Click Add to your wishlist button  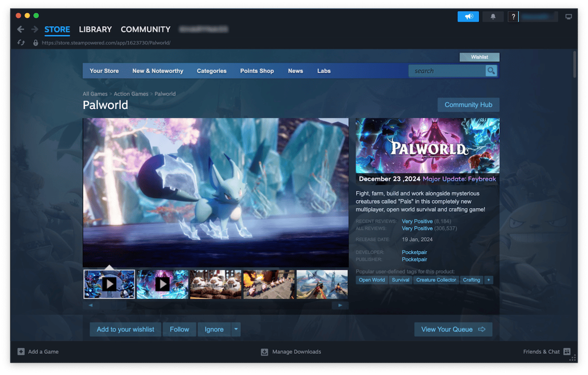(125, 329)
